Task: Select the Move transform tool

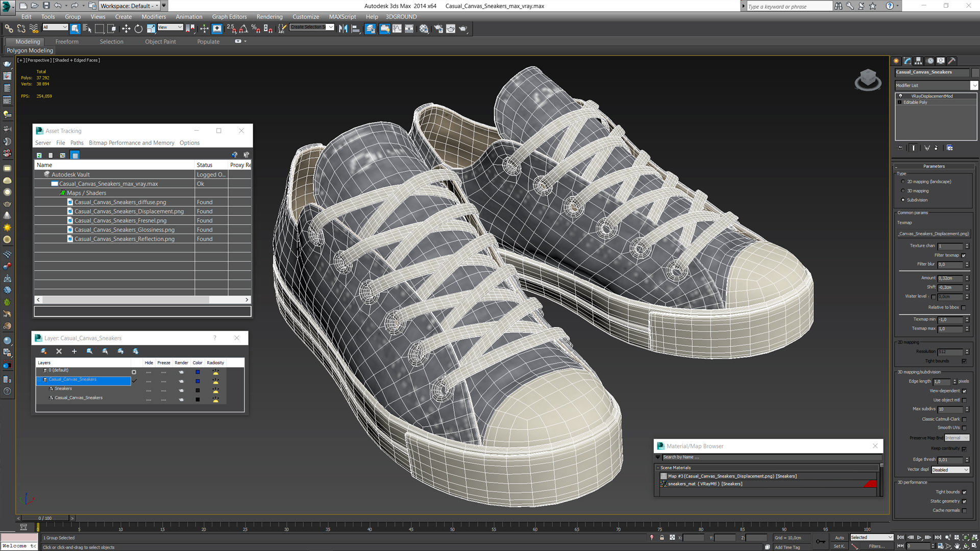Action: click(126, 29)
